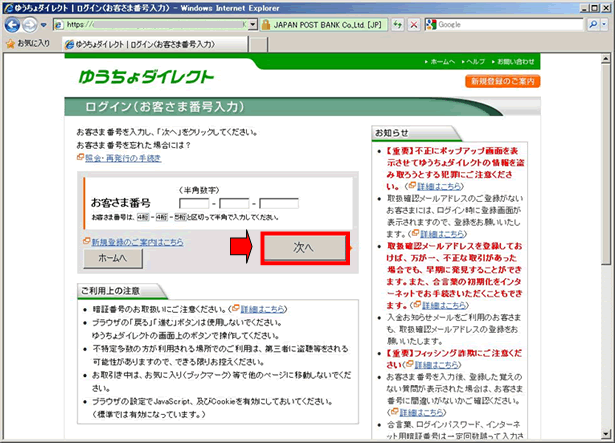Image resolution: width=615 pixels, height=443 pixels.
Task: Click the search magnifier icon
Action: [593, 25]
